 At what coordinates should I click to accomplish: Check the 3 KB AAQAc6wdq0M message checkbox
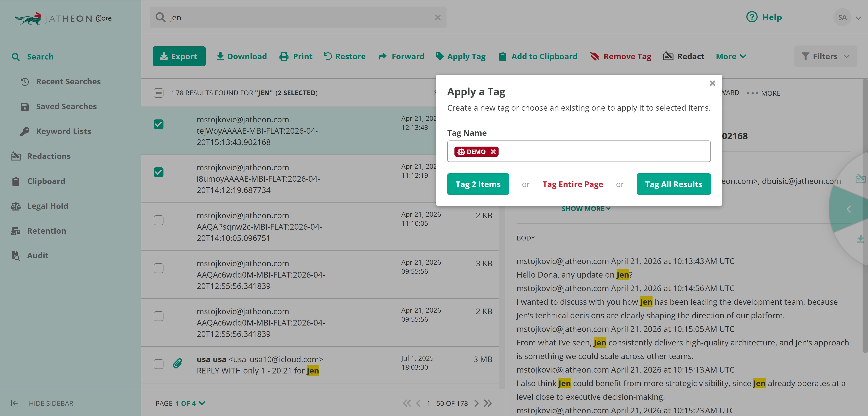click(x=158, y=268)
